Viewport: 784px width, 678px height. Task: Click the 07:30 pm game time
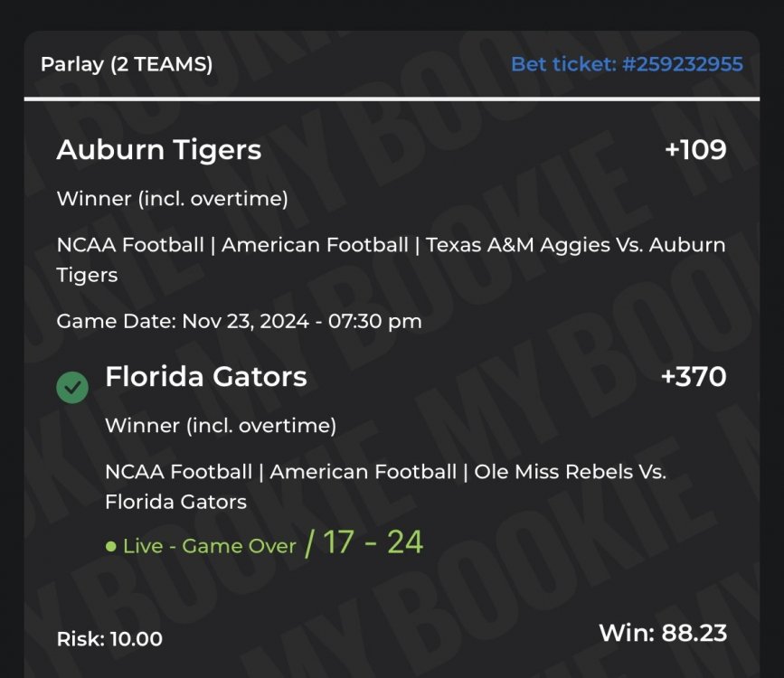pyautogui.click(x=380, y=321)
